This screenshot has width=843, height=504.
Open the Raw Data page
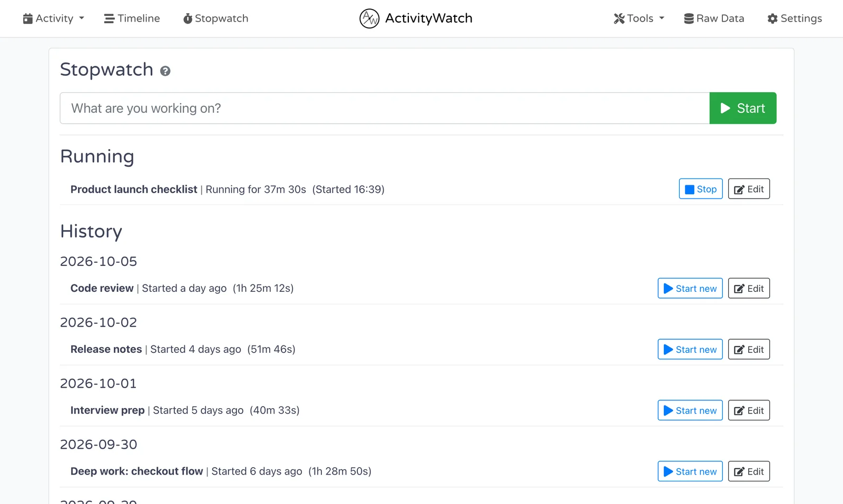714,18
